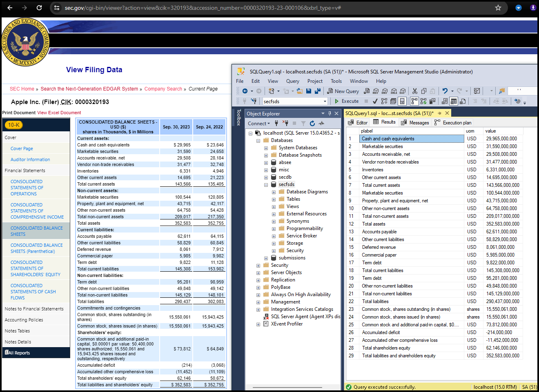This screenshot has height=392, width=539.
Task: Click Connect Object Explorer plug icon
Action: coord(276,123)
